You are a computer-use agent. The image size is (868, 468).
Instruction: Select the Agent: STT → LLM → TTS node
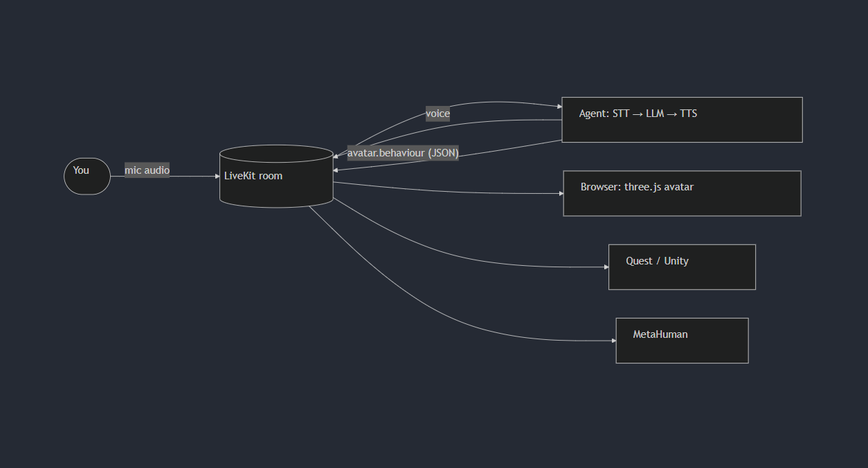682,120
